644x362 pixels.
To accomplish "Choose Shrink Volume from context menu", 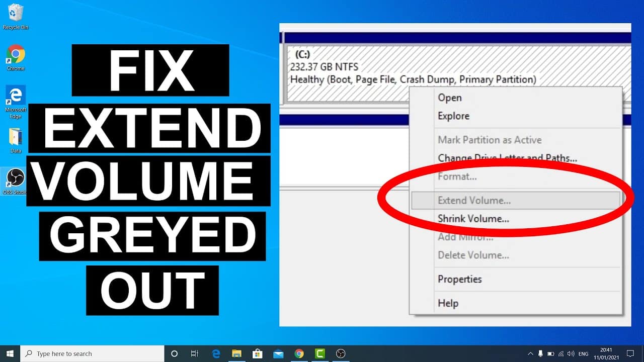I will (x=473, y=219).
